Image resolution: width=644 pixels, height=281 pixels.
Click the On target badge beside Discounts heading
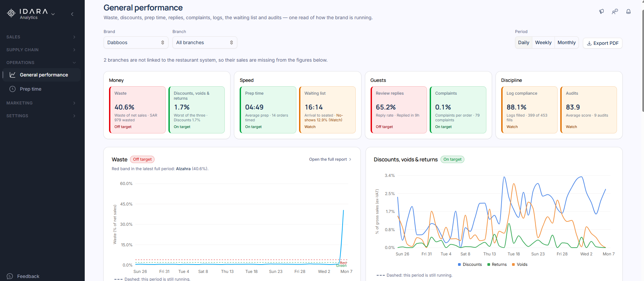point(452,159)
